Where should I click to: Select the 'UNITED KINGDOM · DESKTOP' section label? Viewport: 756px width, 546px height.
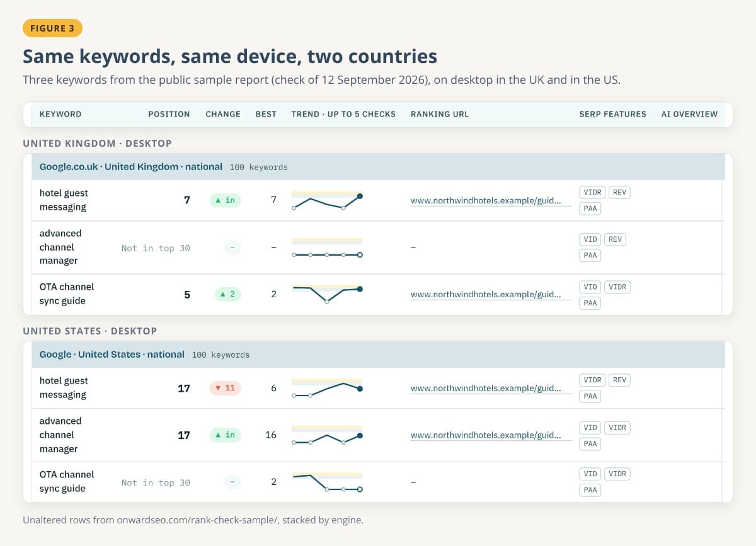98,144
